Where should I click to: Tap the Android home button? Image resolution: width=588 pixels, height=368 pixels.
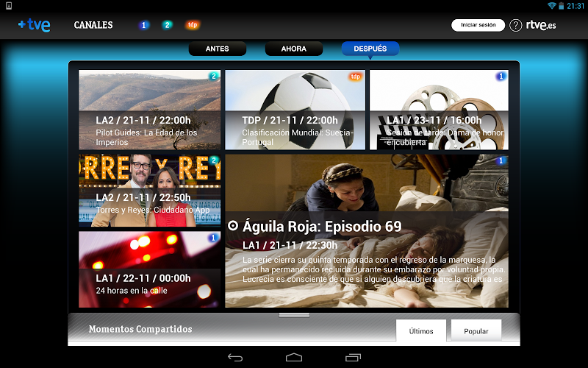click(x=293, y=358)
